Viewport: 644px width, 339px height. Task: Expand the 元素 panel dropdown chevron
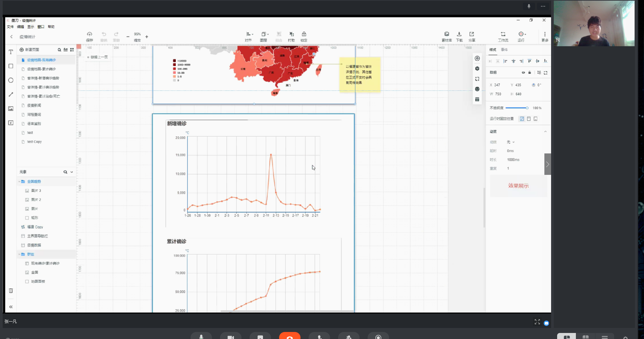72,172
